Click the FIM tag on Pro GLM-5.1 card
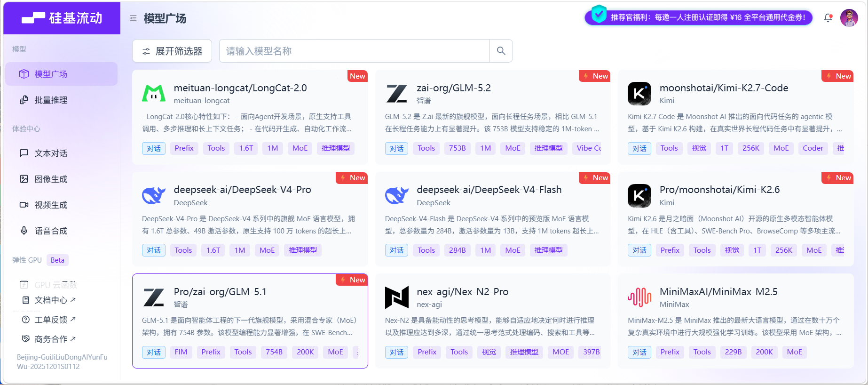The image size is (868, 385). pos(181,352)
